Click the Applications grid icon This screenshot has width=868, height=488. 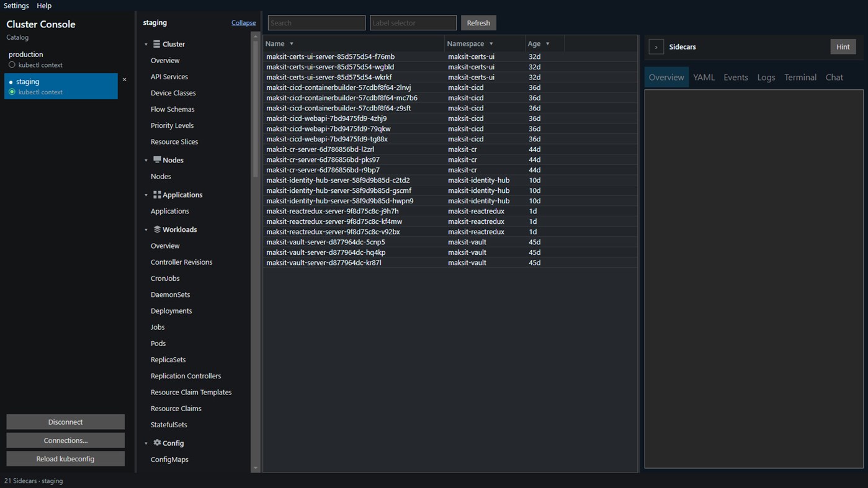[x=157, y=195]
